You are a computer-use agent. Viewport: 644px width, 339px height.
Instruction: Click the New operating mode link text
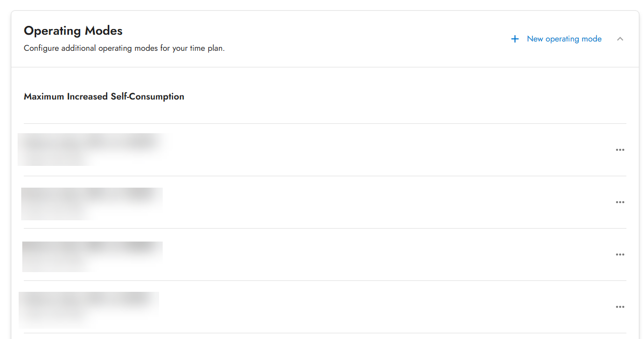coord(564,39)
